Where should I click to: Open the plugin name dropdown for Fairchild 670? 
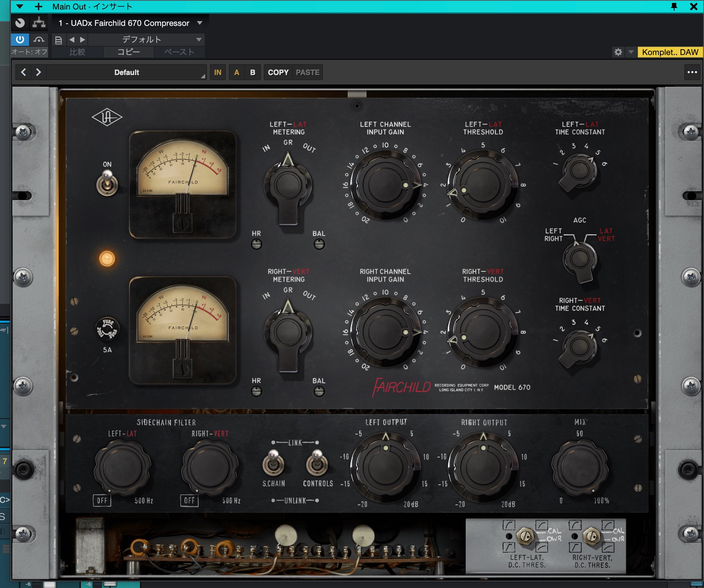tap(130, 23)
